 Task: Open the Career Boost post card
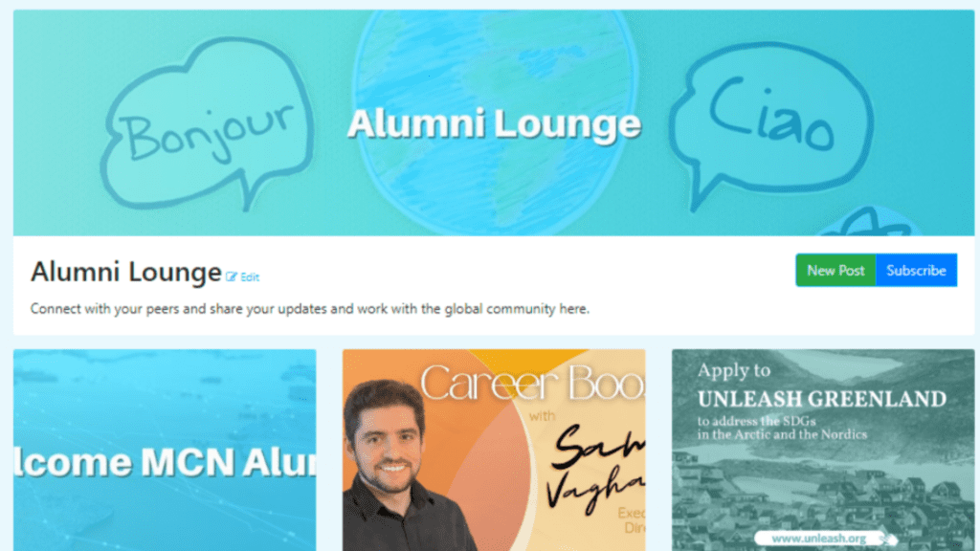(494, 450)
